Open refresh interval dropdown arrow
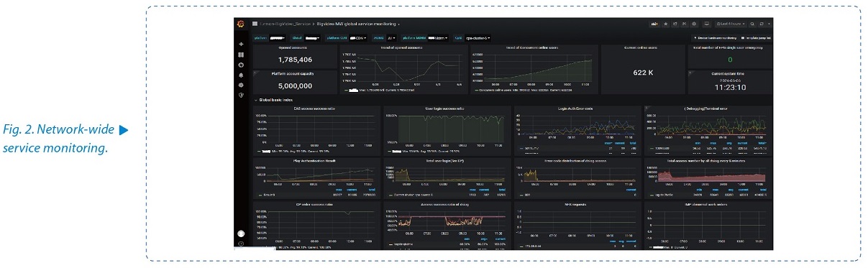The height and width of the screenshot is (268, 868). (769, 24)
